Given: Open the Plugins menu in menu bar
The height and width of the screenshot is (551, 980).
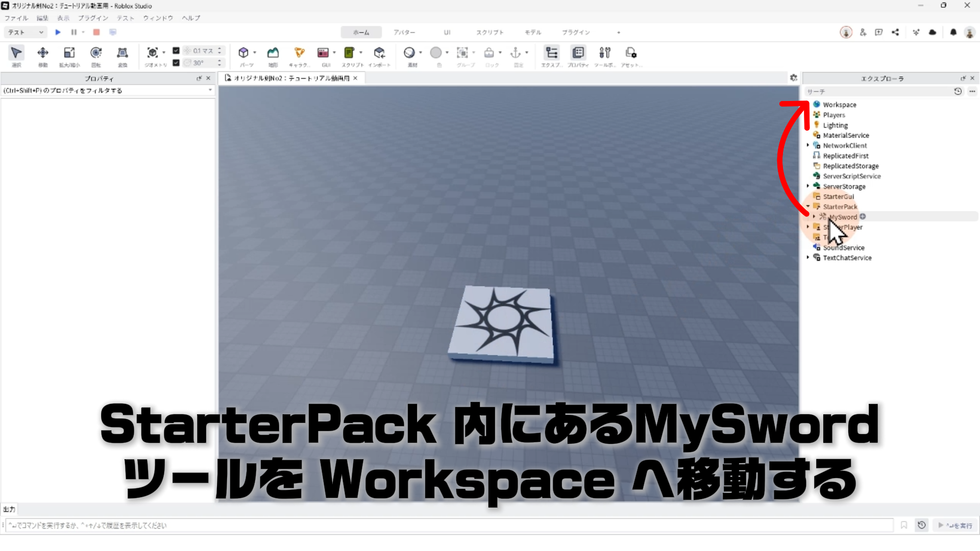Looking at the screenshot, I should (x=93, y=18).
